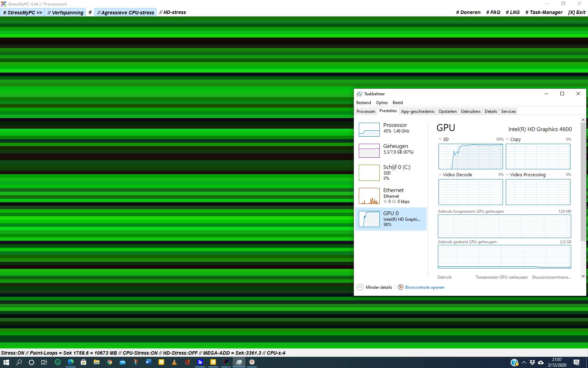This screenshot has height=368, width=588.
Task: Switch to the Processen tab
Action: pyautogui.click(x=366, y=111)
